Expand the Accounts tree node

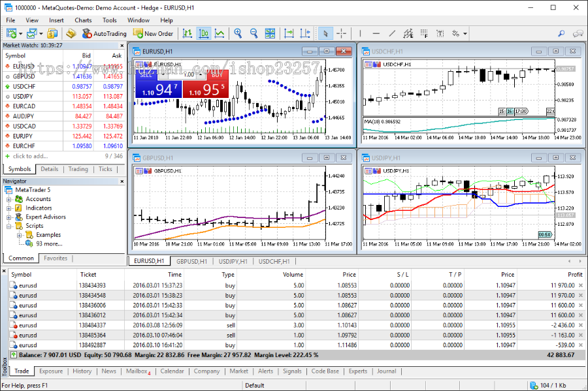(x=8, y=199)
